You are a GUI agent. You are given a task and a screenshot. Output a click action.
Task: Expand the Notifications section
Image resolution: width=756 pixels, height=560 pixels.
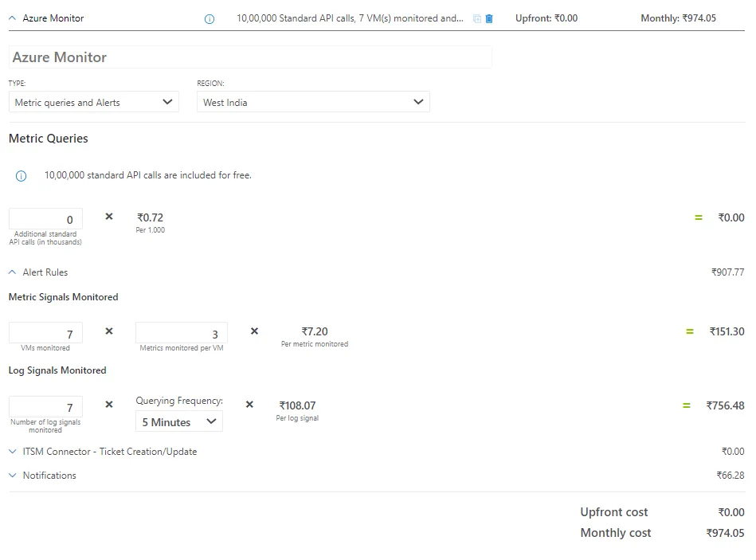[x=12, y=475]
